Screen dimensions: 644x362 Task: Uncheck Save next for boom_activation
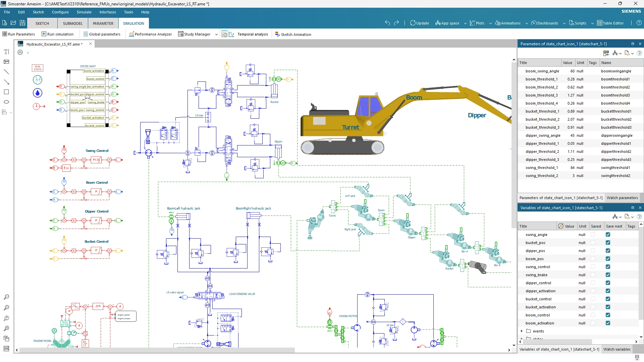[608, 323]
